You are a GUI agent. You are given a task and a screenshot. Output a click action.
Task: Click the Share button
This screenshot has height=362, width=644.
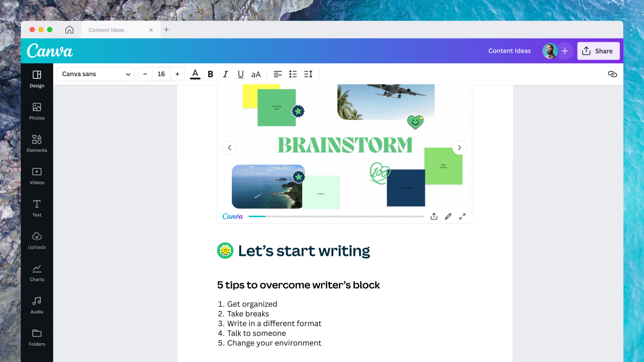click(598, 51)
